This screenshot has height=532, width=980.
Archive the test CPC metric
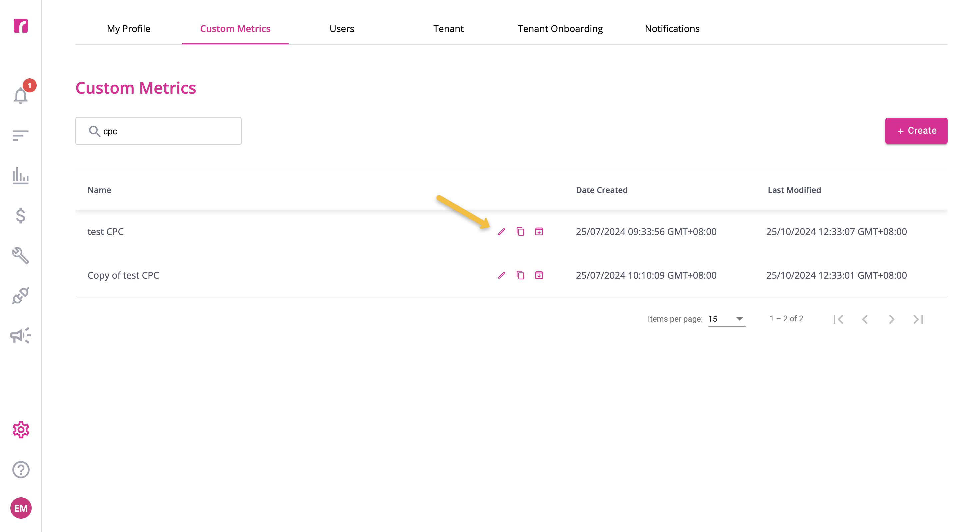[x=539, y=232]
